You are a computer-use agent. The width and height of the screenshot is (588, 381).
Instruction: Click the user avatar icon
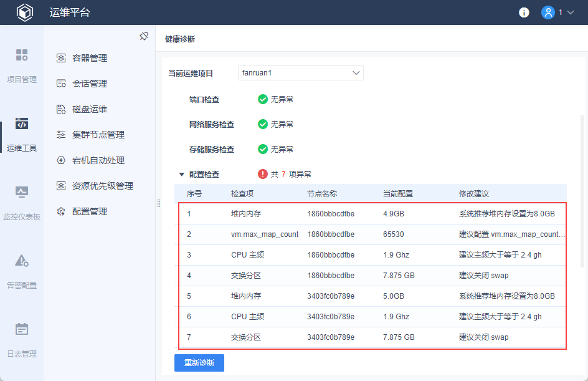(548, 12)
